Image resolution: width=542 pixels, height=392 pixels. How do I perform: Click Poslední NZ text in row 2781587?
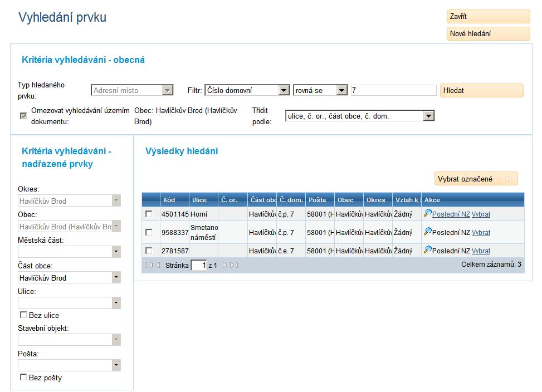(451, 251)
